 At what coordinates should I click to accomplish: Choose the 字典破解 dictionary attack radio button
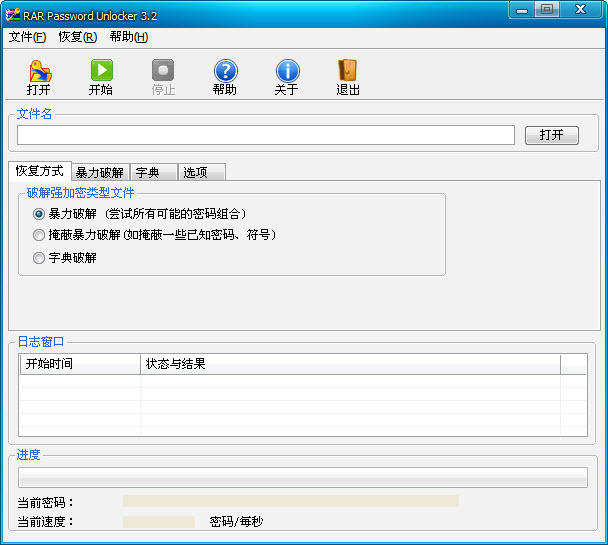point(39,257)
